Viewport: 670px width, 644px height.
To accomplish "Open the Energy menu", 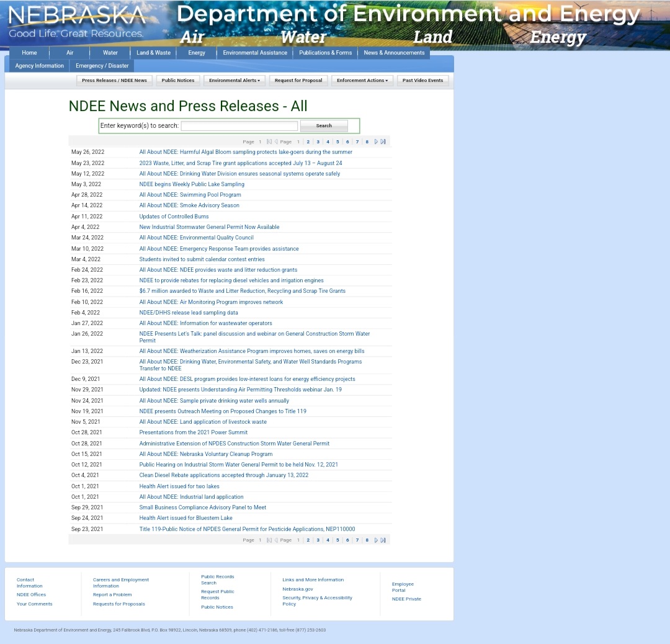I will (197, 53).
